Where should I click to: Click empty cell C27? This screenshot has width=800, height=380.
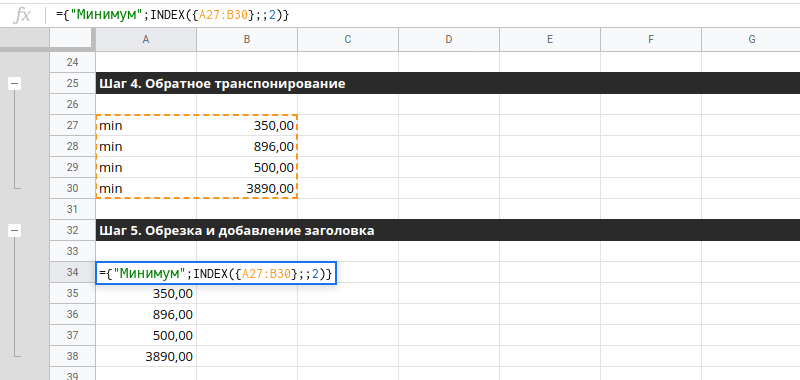[348, 125]
